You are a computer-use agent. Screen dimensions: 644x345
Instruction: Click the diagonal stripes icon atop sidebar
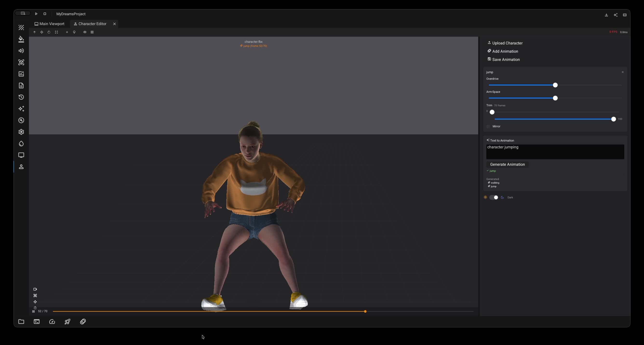point(21,28)
